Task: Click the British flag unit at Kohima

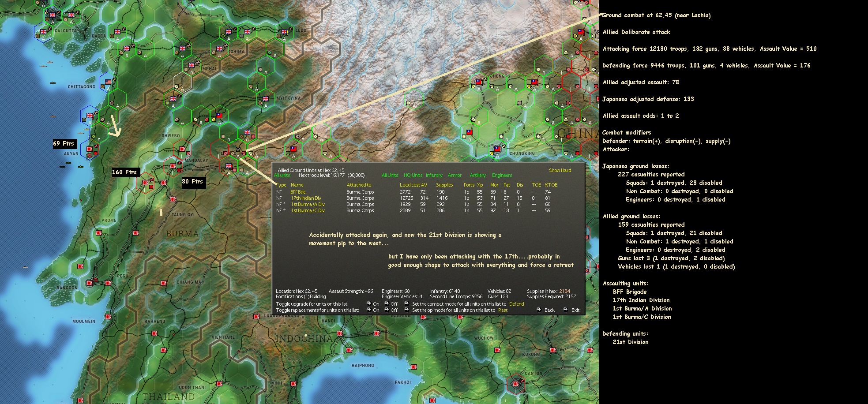Action: click(x=219, y=49)
